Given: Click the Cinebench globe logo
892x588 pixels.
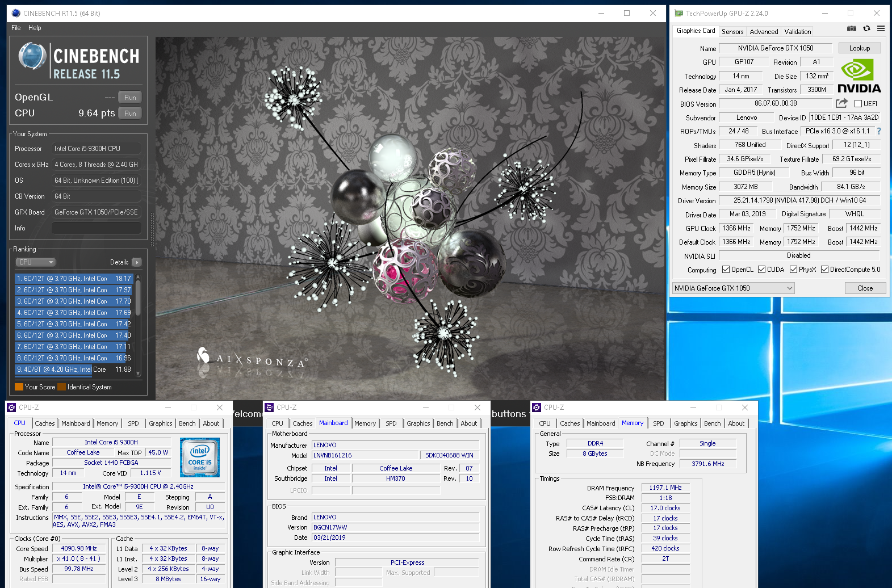Looking at the screenshot, I should tap(32, 56).
